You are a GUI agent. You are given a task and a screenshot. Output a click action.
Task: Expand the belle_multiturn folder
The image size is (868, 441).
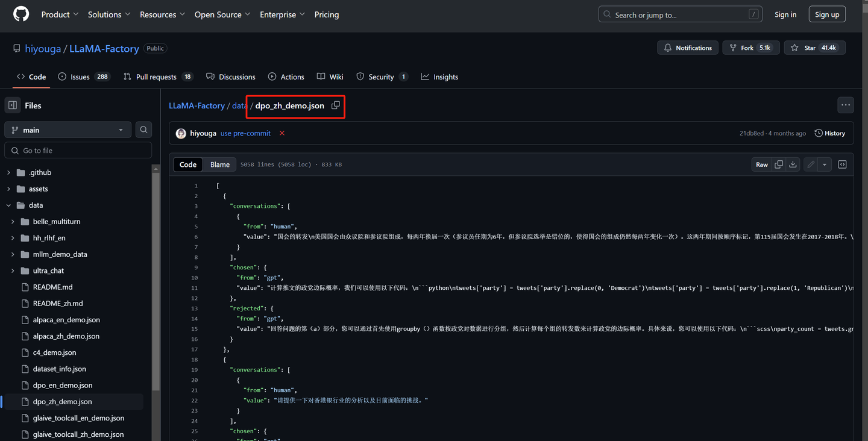pyautogui.click(x=13, y=222)
